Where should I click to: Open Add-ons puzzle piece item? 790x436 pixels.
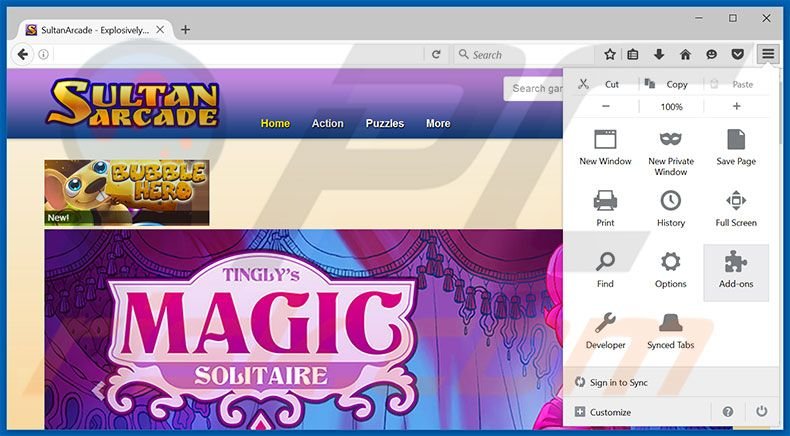(x=736, y=273)
